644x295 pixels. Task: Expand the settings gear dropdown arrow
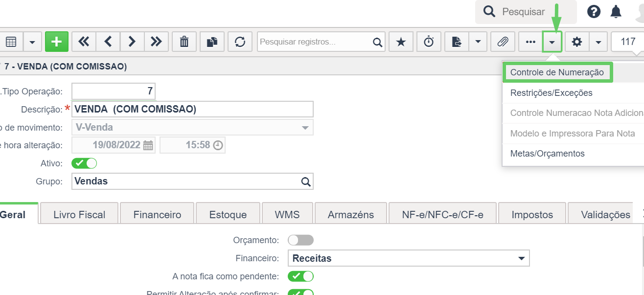[x=598, y=42]
